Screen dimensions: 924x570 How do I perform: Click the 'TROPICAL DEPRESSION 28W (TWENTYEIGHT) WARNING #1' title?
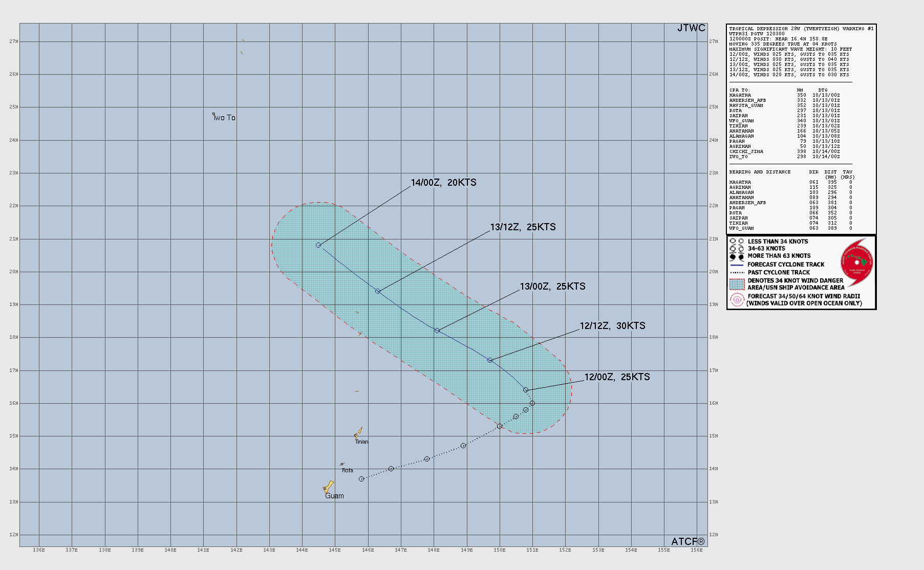click(x=801, y=29)
